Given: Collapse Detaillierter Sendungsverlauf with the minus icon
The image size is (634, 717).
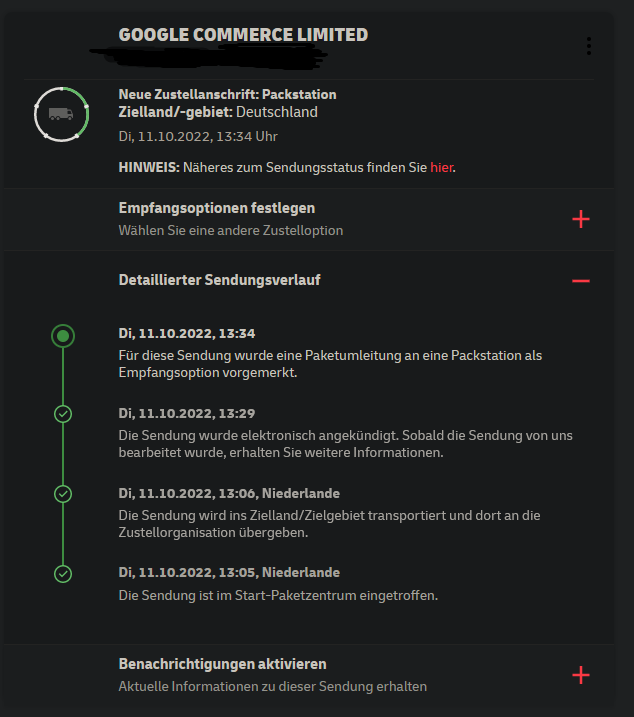Looking at the screenshot, I should pos(580,281).
